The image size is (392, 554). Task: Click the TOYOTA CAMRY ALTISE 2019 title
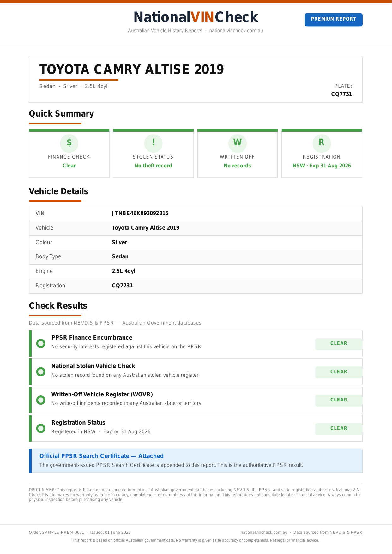pos(132,69)
